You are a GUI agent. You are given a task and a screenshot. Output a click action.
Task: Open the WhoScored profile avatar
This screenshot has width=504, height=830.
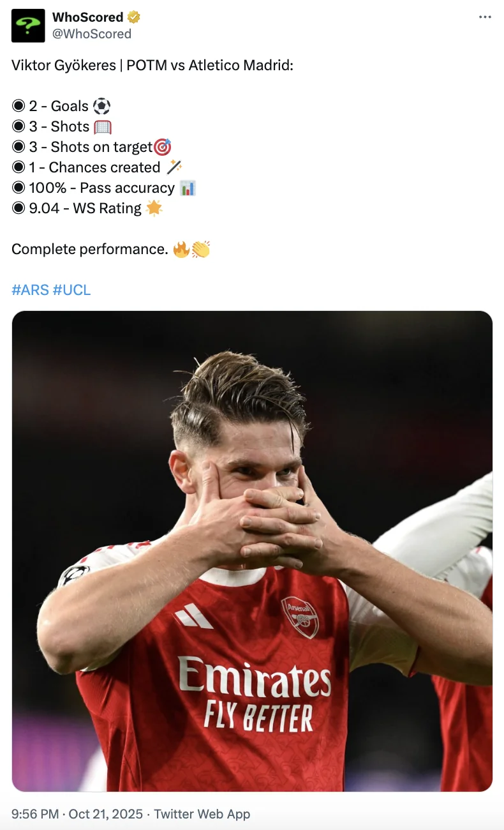click(28, 26)
